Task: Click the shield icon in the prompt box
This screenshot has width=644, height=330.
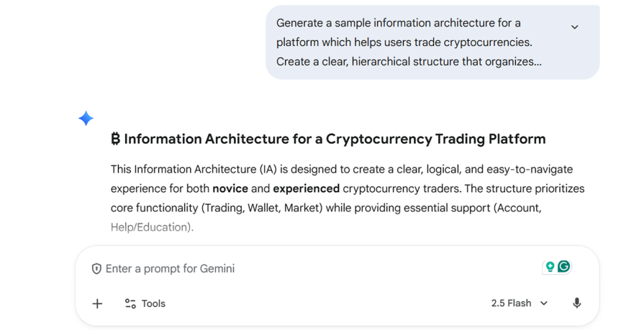Action: pyautogui.click(x=96, y=269)
